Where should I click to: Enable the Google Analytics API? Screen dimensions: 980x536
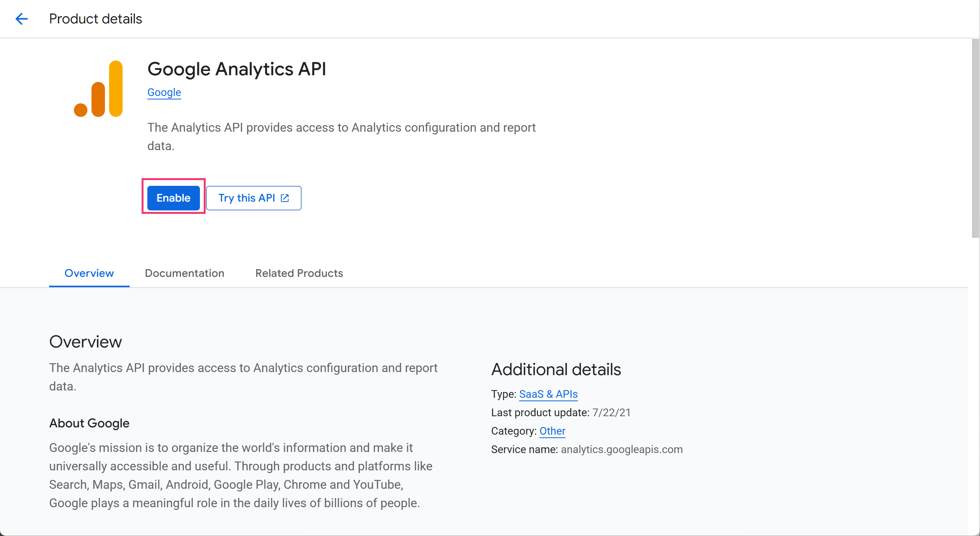pyautogui.click(x=173, y=198)
